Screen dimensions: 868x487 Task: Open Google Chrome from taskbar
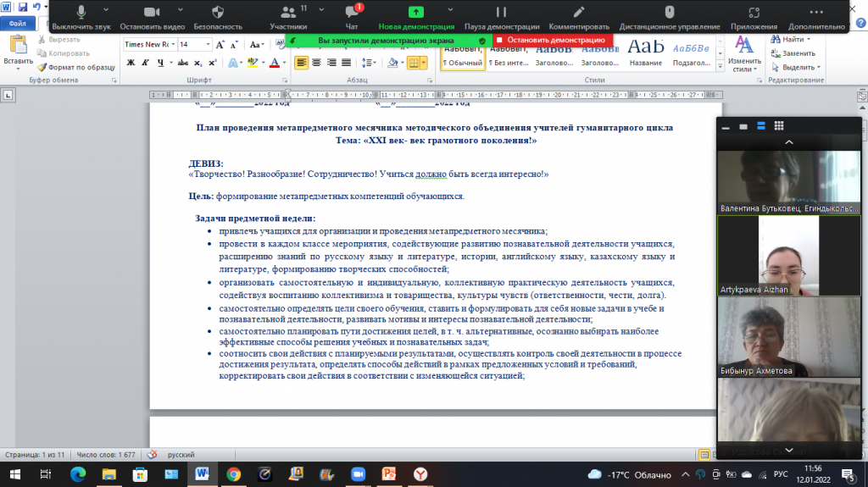click(234, 474)
